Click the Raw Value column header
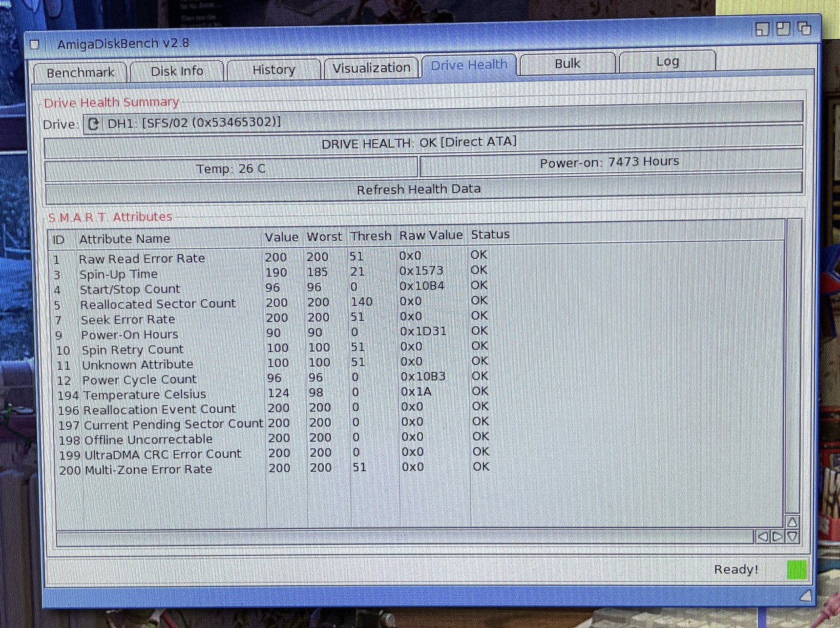Image resolution: width=840 pixels, height=628 pixels. [430, 235]
